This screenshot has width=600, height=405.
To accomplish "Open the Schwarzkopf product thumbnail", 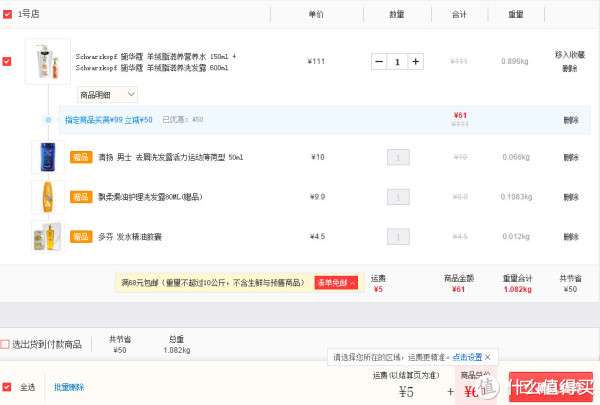I will click(48, 61).
